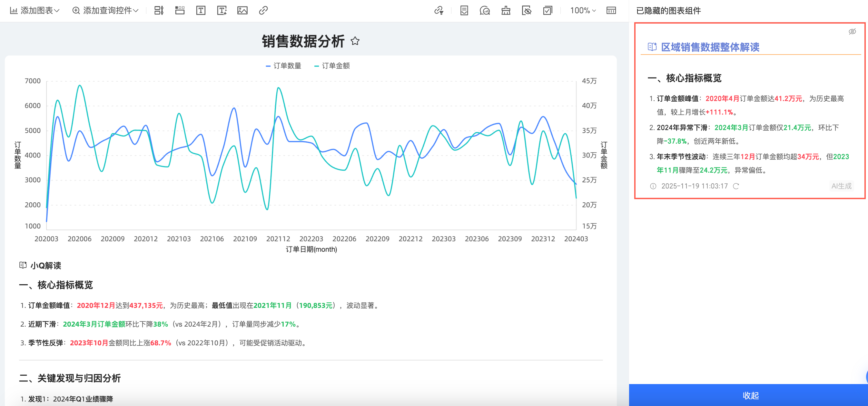The image size is (868, 406).
Task: Insert a link widget
Action: (x=263, y=10)
